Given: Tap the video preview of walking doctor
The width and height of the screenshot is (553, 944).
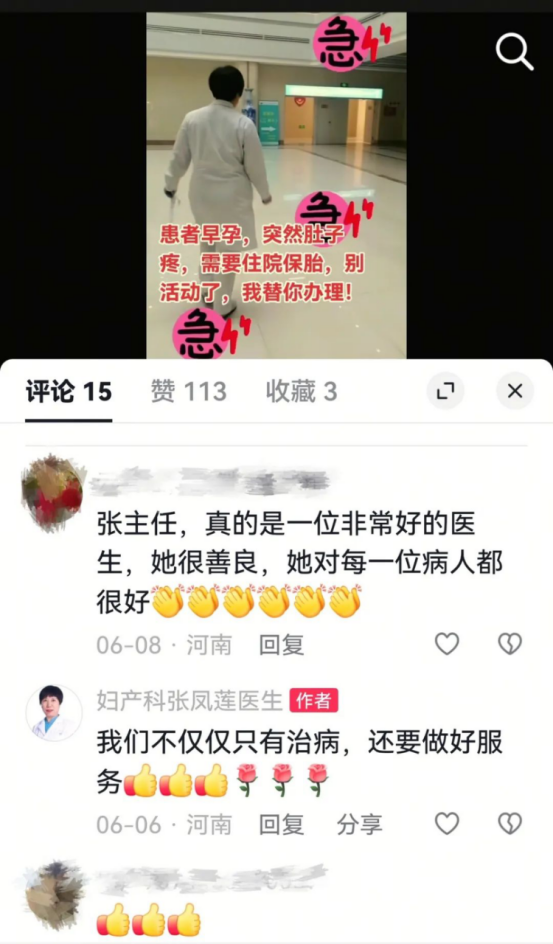Looking at the screenshot, I should point(276,185).
